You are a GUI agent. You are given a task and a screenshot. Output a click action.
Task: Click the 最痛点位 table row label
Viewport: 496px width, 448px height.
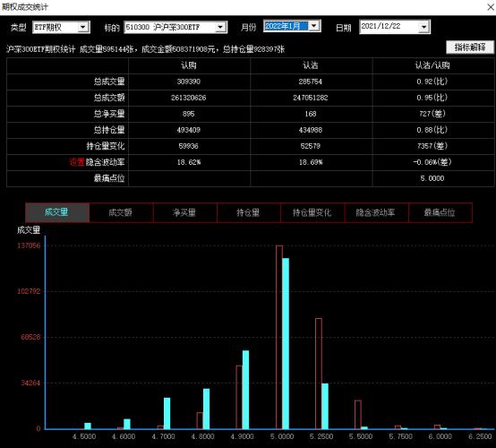point(109,178)
